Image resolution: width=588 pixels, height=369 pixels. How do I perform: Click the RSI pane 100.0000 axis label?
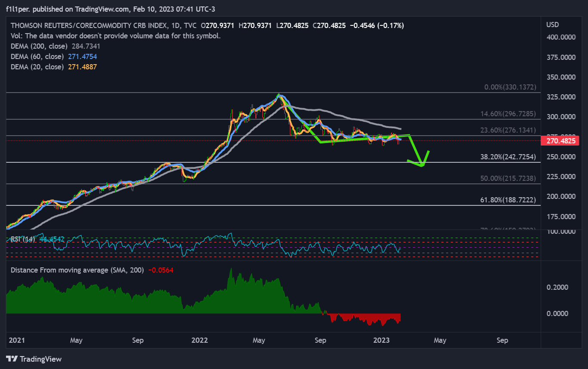561,232
